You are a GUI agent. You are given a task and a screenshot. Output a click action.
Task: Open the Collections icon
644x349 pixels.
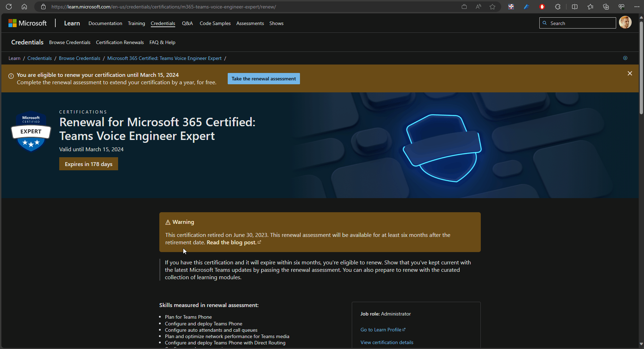606,7
